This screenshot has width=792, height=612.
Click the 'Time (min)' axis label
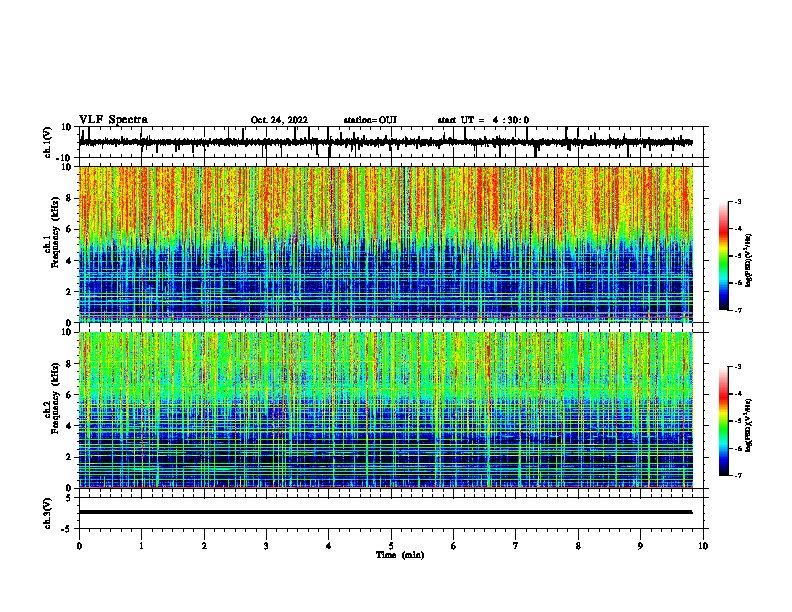tap(400, 555)
